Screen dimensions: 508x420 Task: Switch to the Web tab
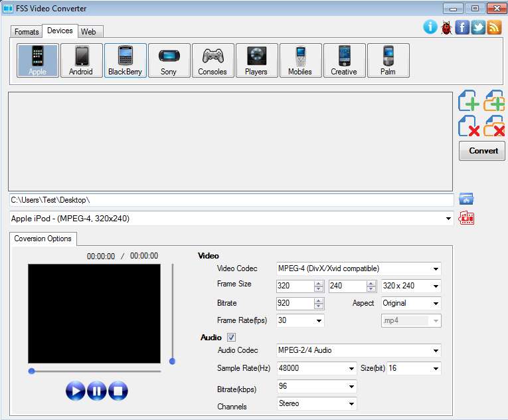tap(88, 32)
